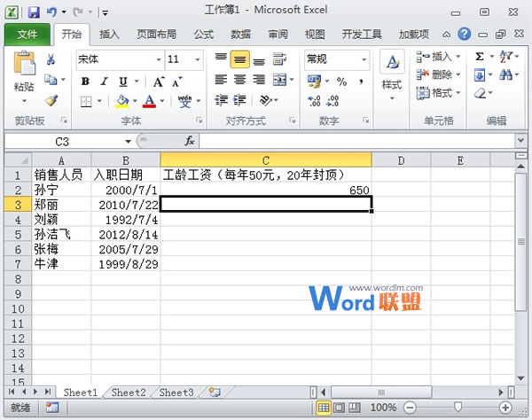
Task: Decrease indent in alignment group
Action: [x=221, y=100]
